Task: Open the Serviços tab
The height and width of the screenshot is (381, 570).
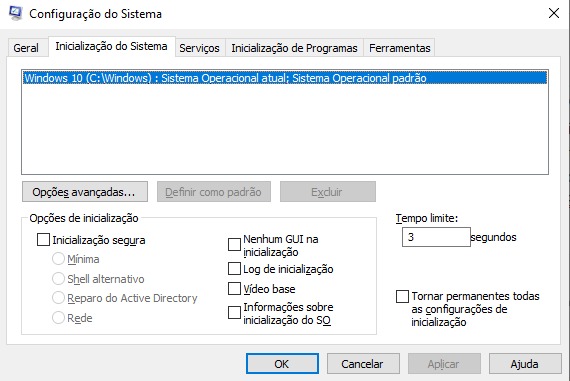Action: tap(199, 48)
